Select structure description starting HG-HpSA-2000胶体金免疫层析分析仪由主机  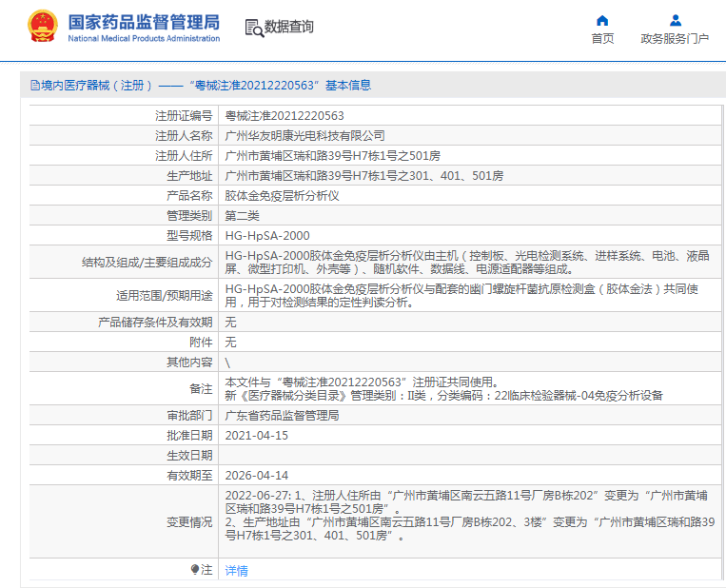point(467,262)
